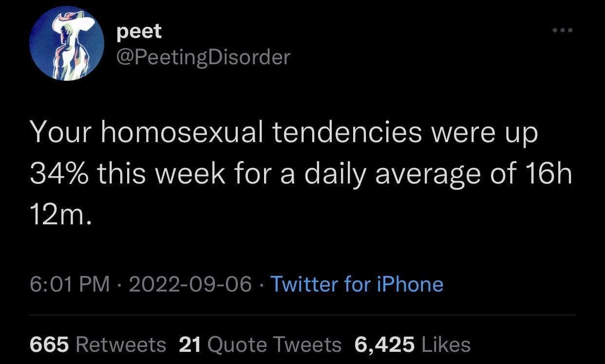Open the 21 Quote Tweets list

pyautogui.click(x=260, y=345)
